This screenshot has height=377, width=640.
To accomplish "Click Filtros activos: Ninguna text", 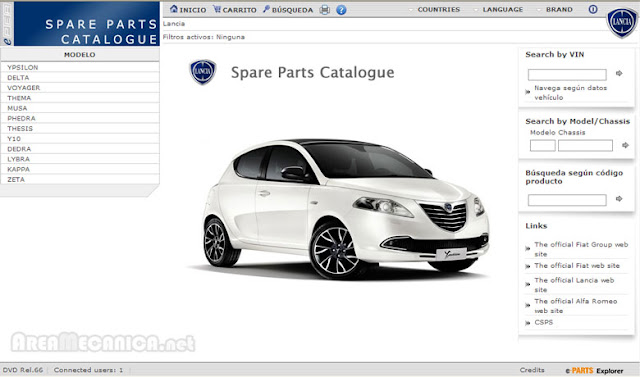I will 204,37.
